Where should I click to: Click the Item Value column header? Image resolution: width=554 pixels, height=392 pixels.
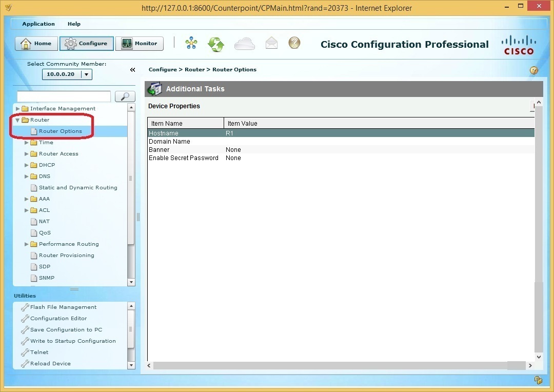pos(379,123)
